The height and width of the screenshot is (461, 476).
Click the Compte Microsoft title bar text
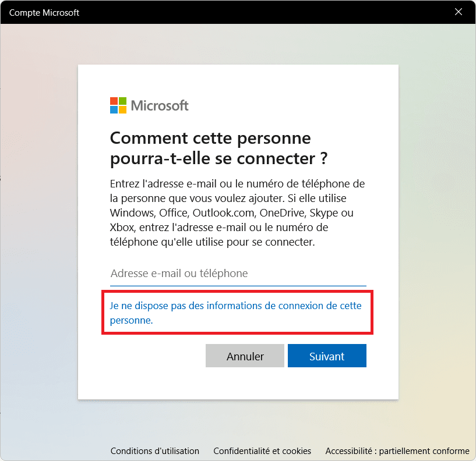(44, 12)
